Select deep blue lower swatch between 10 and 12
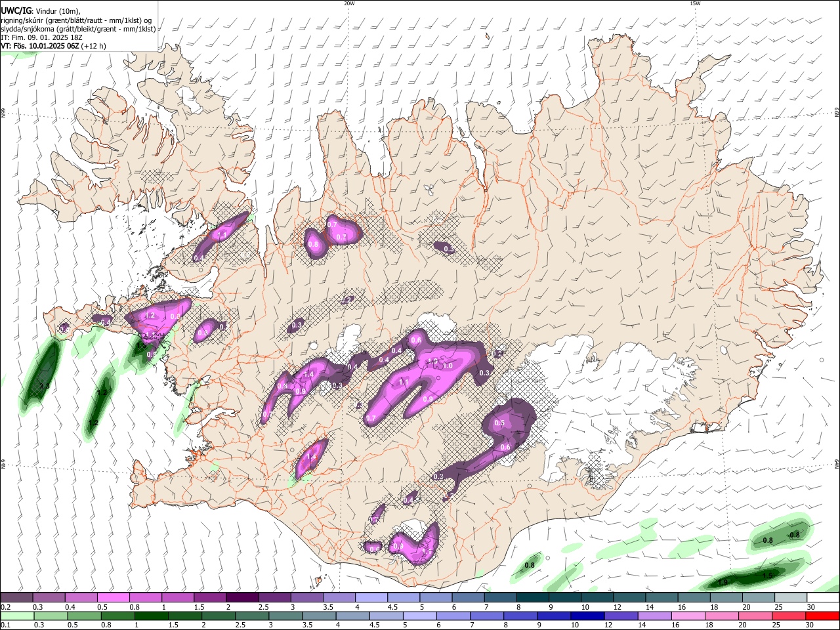 (x=587, y=616)
